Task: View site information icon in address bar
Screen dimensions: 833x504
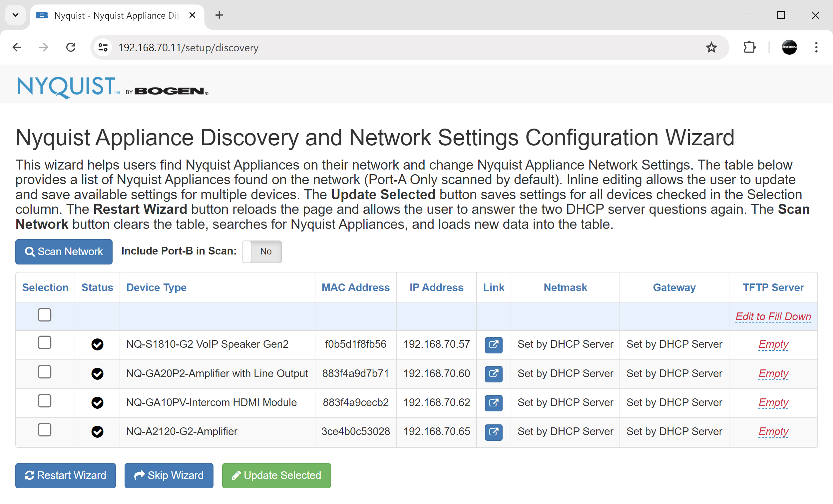Action: [103, 48]
